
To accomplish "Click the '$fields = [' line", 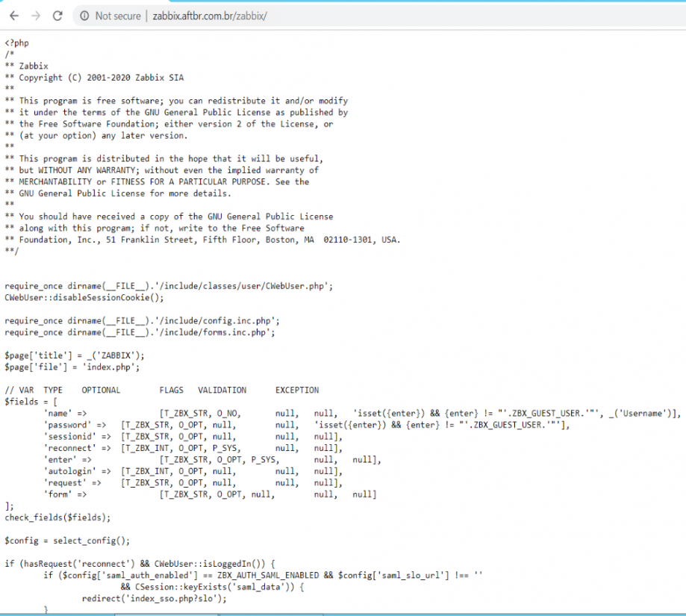I will click(31, 402).
